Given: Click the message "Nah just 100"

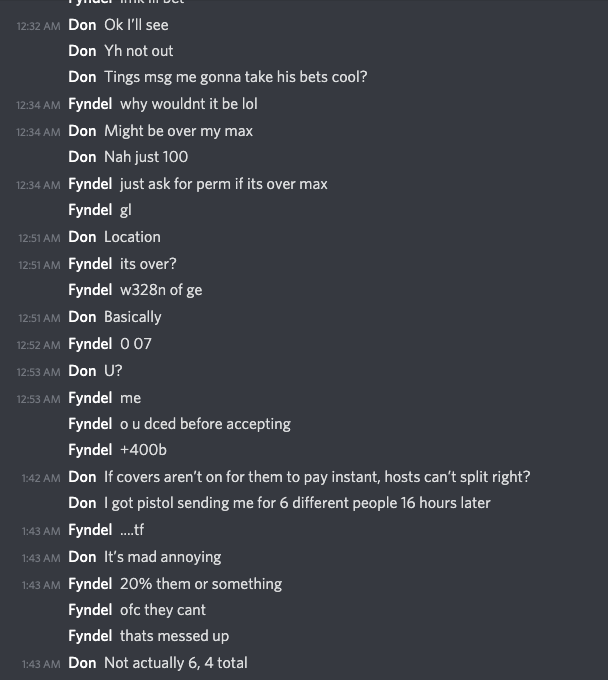Looking at the screenshot, I should [x=146, y=157].
